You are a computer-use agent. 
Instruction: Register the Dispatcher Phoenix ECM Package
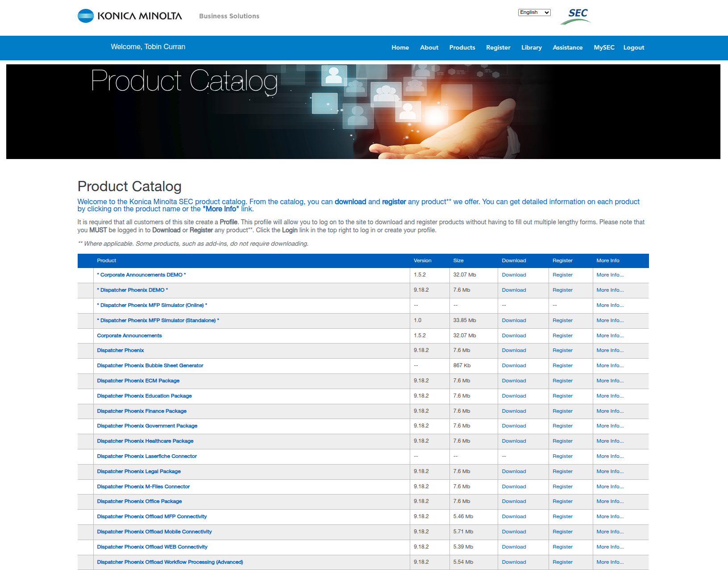pyautogui.click(x=562, y=381)
